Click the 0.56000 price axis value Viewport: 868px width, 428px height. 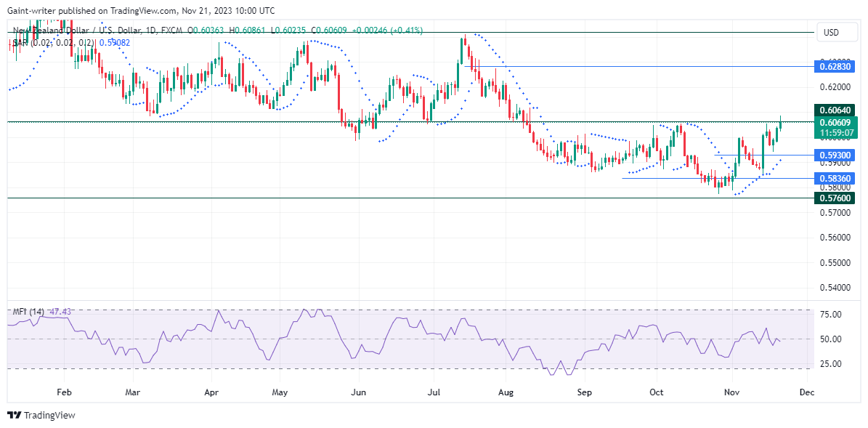[x=835, y=238]
